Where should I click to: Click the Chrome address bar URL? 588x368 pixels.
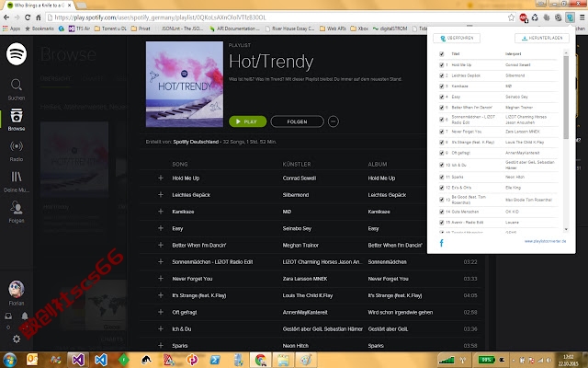[x=160, y=17]
